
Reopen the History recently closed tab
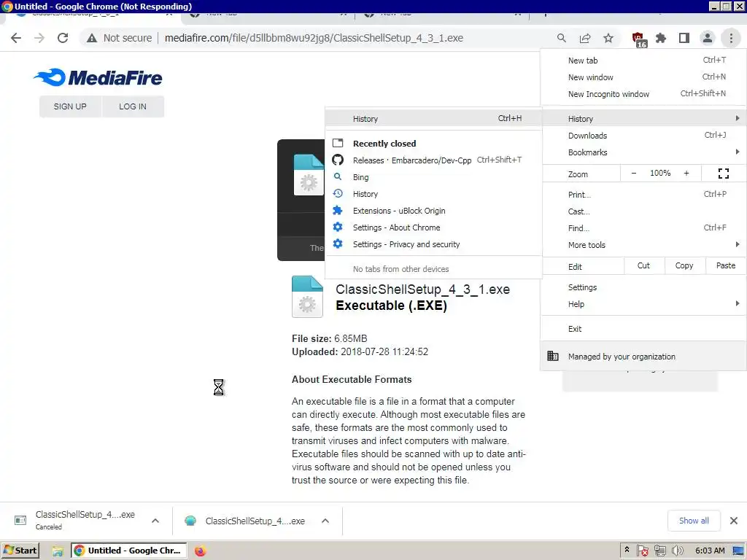tap(433, 194)
